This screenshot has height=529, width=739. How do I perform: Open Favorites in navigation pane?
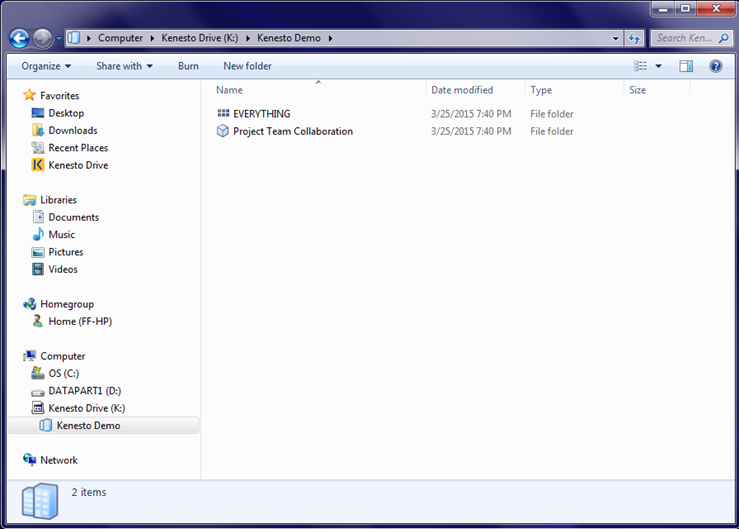(x=59, y=96)
